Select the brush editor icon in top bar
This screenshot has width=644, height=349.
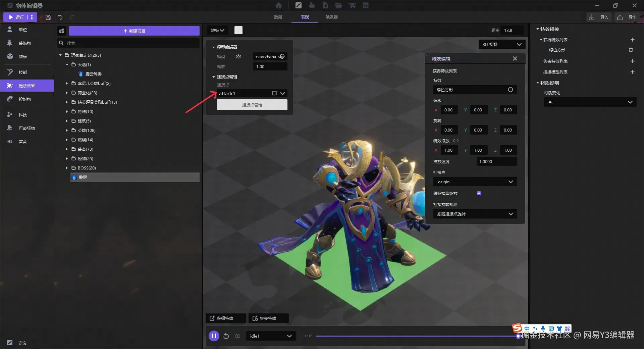pyautogui.click(x=299, y=5)
